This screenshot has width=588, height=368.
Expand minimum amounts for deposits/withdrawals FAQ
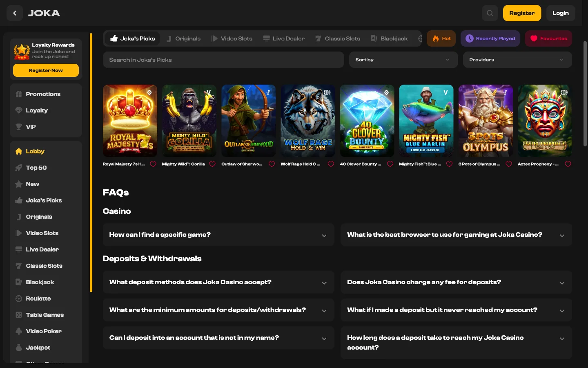(x=218, y=310)
